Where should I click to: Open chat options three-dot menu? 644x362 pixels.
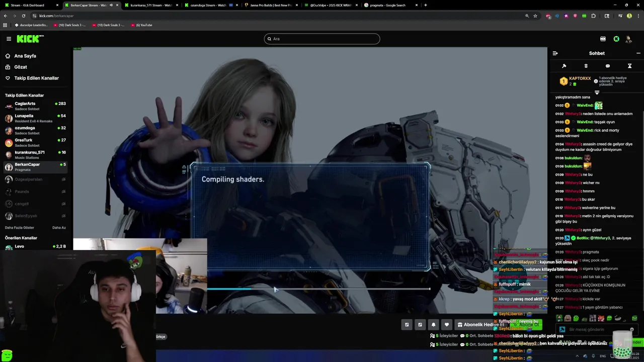638,53
